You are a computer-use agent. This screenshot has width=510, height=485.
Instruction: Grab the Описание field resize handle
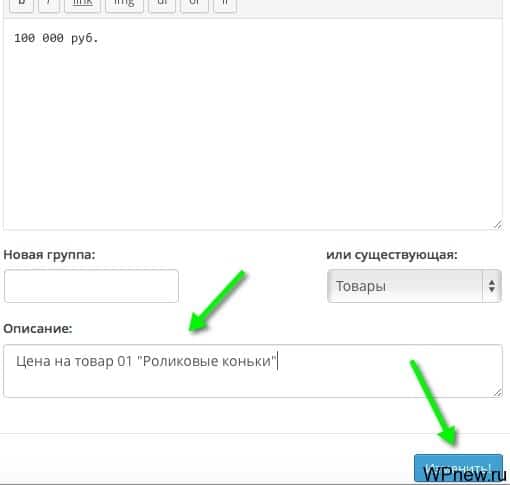tap(498, 392)
